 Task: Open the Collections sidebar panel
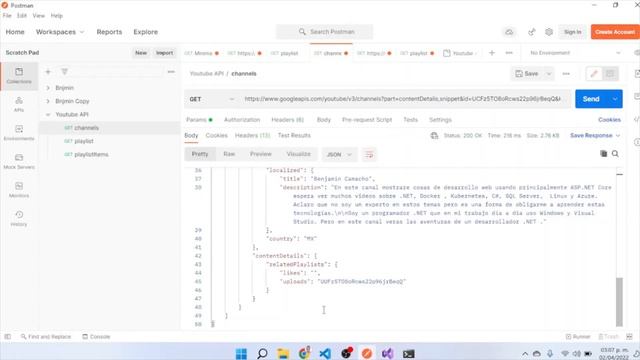19,76
